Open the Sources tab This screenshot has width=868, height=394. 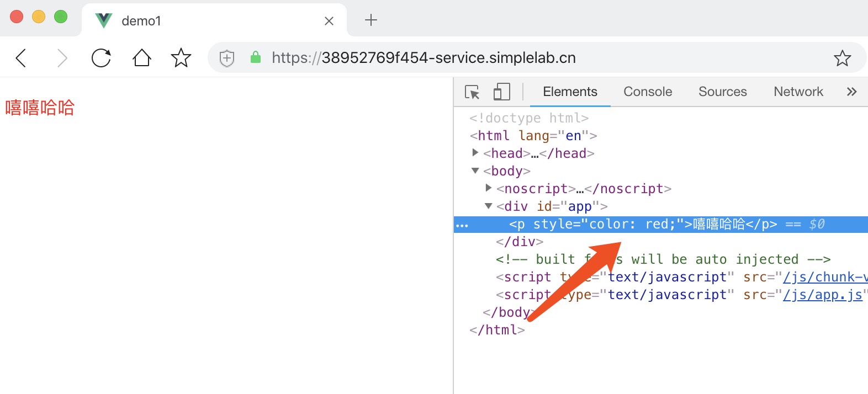(722, 92)
